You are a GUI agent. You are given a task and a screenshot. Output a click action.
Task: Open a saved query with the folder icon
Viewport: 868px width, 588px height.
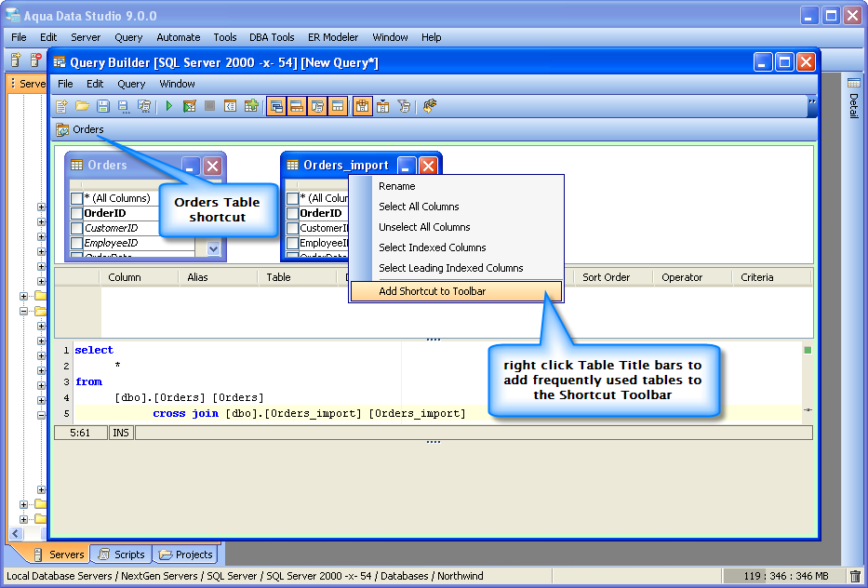pyautogui.click(x=82, y=106)
